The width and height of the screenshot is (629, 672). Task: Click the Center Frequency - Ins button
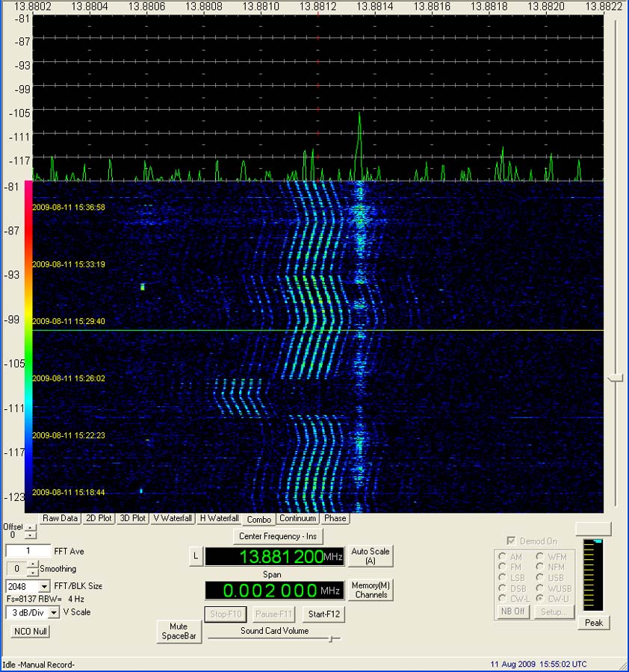[x=278, y=536]
